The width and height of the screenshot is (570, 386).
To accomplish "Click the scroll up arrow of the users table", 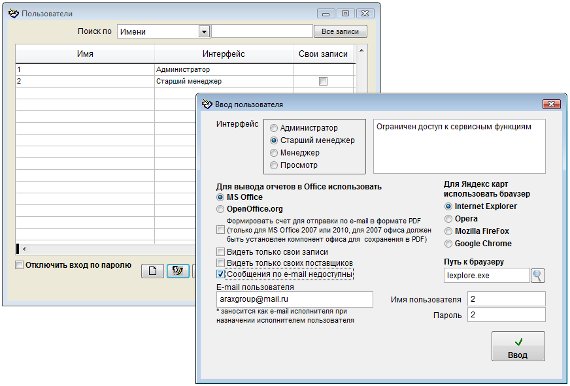I will tap(361, 51).
